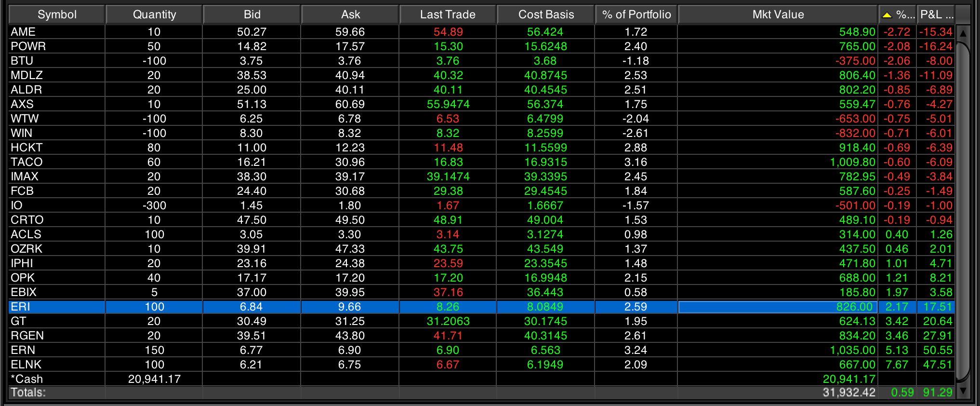Click the vertical scrollbar thumb
The width and height of the screenshot is (980, 406).
tap(963, 211)
